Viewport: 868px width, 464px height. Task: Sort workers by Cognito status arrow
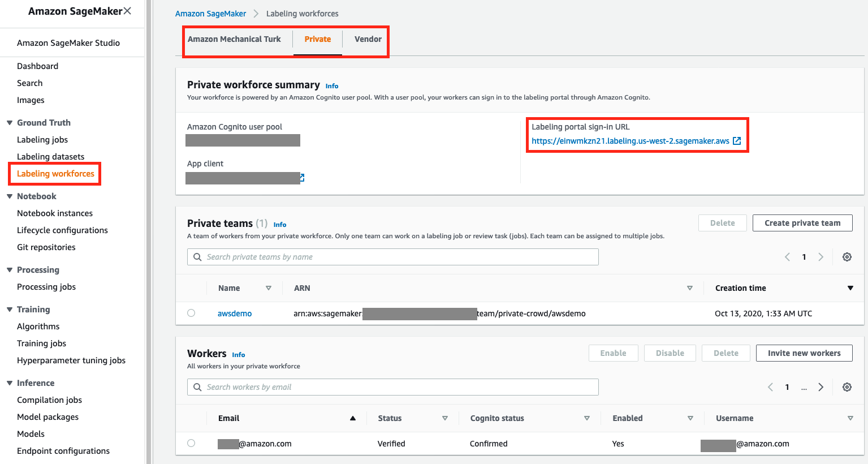[x=587, y=418]
